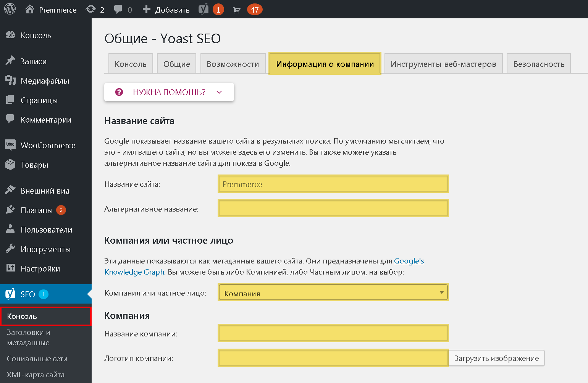Viewport: 588px width, 383px height.
Task: Switch to the Консоль tab
Action: [131, 64]
